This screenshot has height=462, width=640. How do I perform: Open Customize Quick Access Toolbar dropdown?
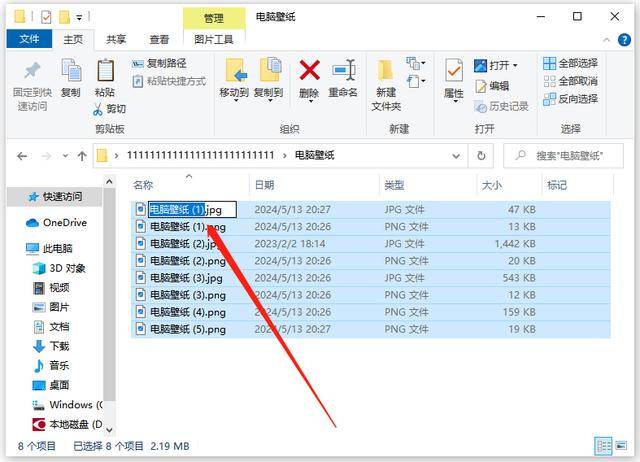click(79, 18)
